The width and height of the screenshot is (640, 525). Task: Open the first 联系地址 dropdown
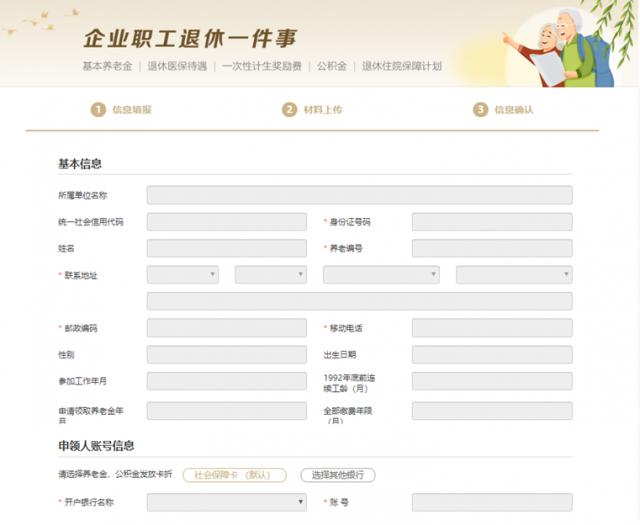(x=183, y=274)
